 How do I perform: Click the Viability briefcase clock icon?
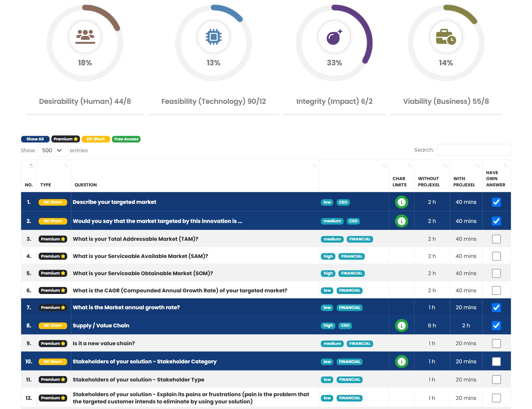[446, 37]
